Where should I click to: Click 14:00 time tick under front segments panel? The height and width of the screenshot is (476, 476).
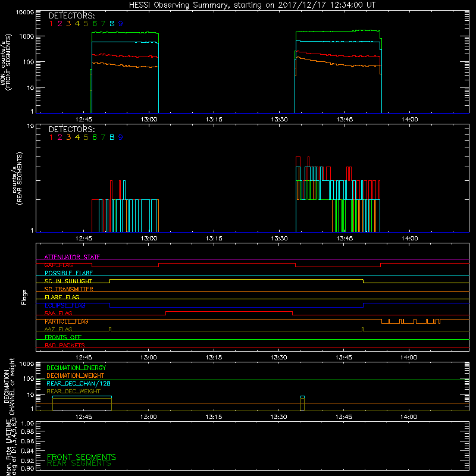point(410,120)
